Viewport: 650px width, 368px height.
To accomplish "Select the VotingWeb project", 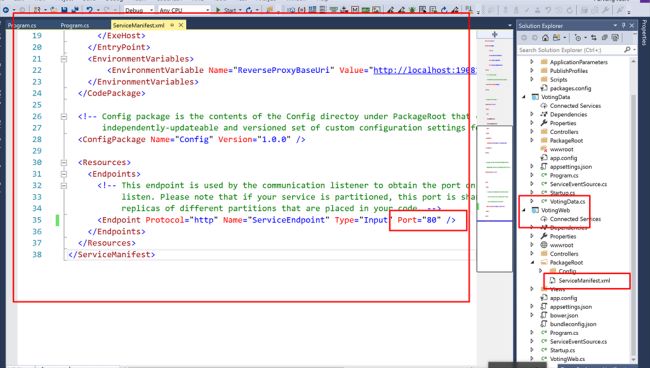I will pos(555,210).
